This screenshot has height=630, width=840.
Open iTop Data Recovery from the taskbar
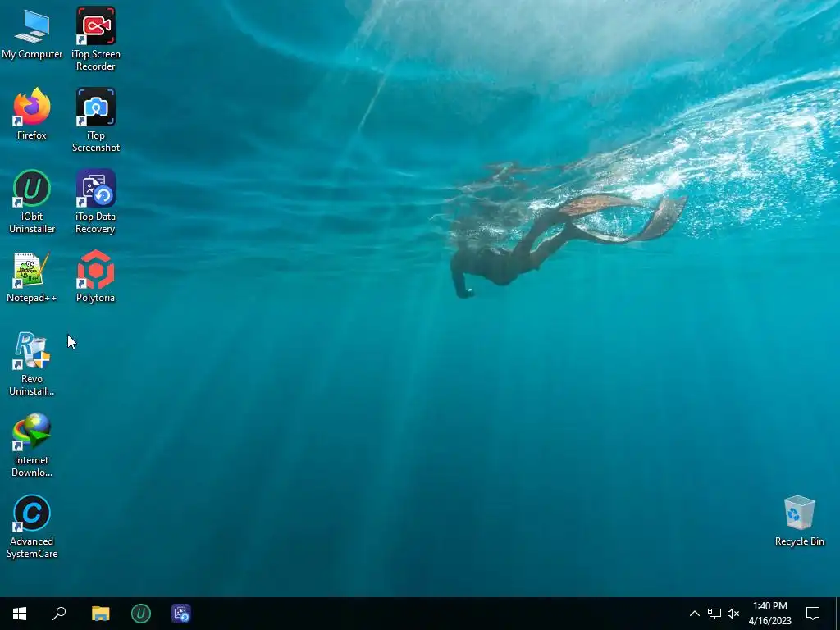click(x=181, y=614)
